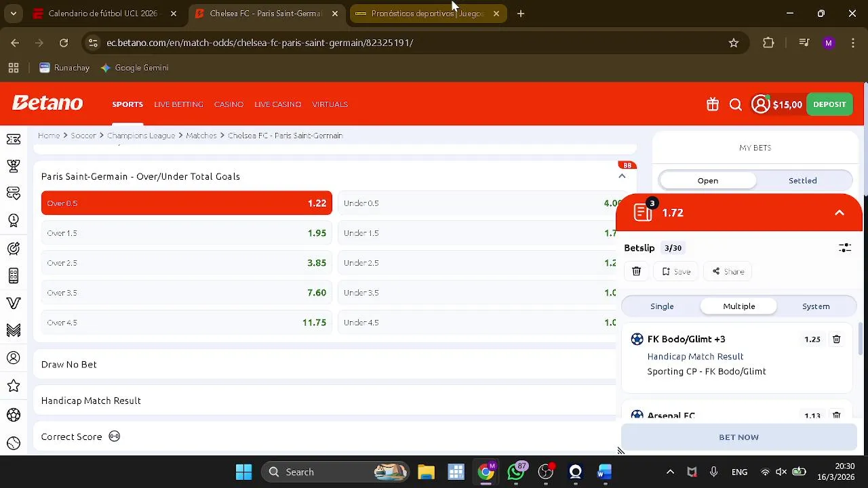Open the coupons ticket sidebar icon

point(14,140)
